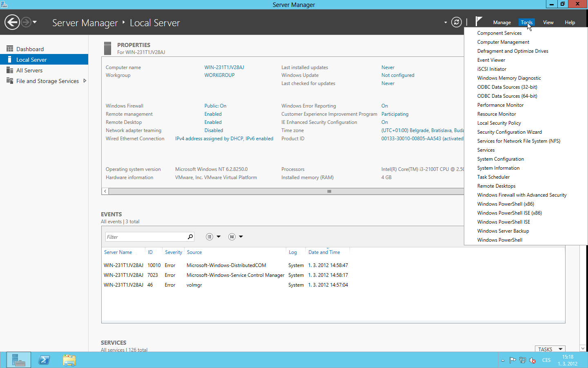Launch Performance Monitor
The width and height of the screenshot is (588, 368).
coord(500,105)
